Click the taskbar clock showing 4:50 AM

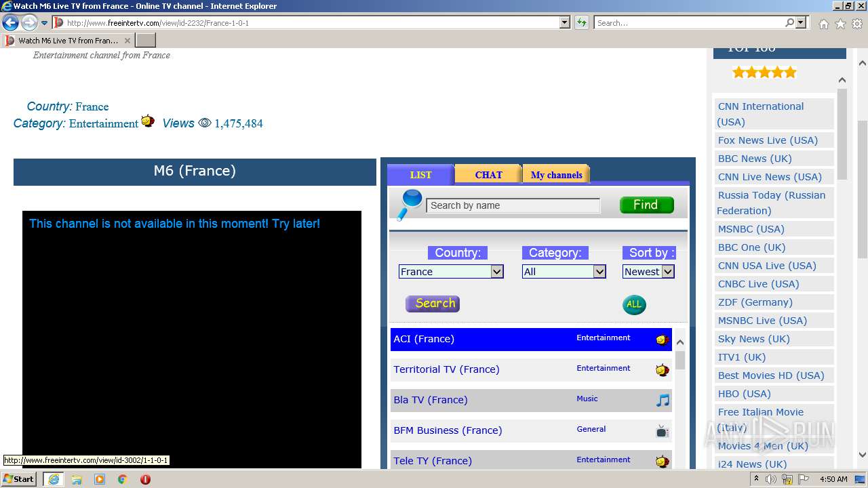pos(833,479)
